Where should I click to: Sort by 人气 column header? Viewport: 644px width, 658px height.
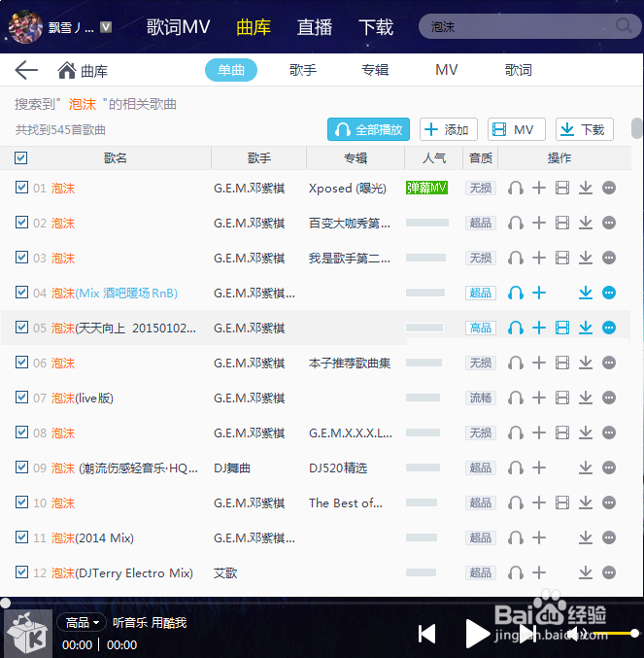pyautogui.click(x=433, y=158)
